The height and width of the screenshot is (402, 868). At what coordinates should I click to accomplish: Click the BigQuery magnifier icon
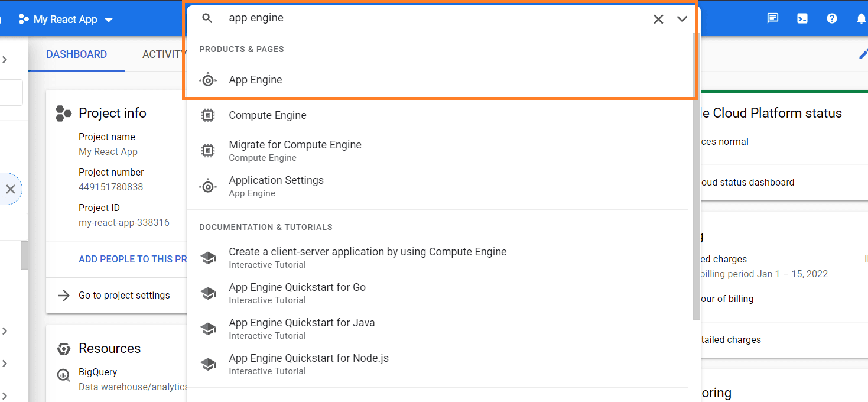(x=63, y=375)
